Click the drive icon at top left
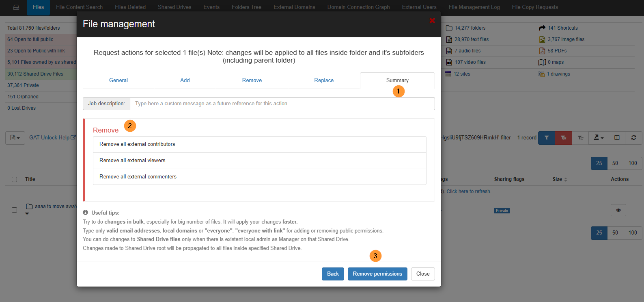Viewport: 644px width, 302px height. tap(16, 7)
